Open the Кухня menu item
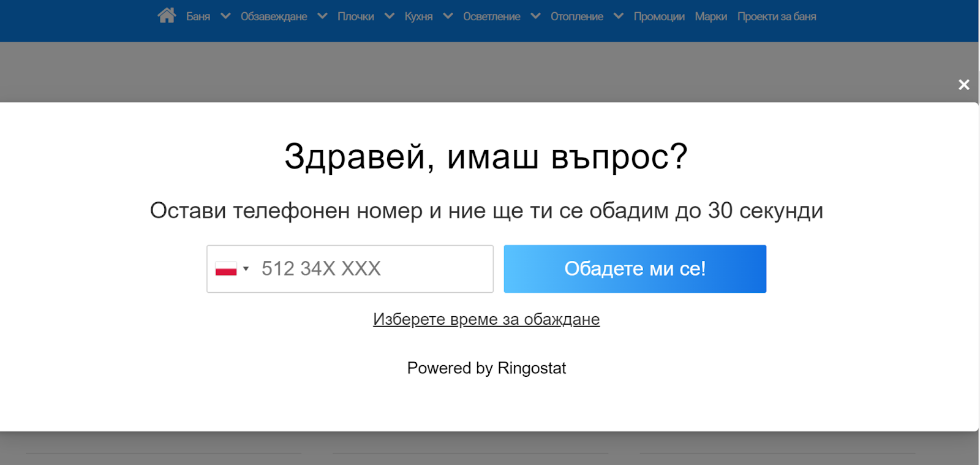Viewport: 980px width, 465px height. 418,17
